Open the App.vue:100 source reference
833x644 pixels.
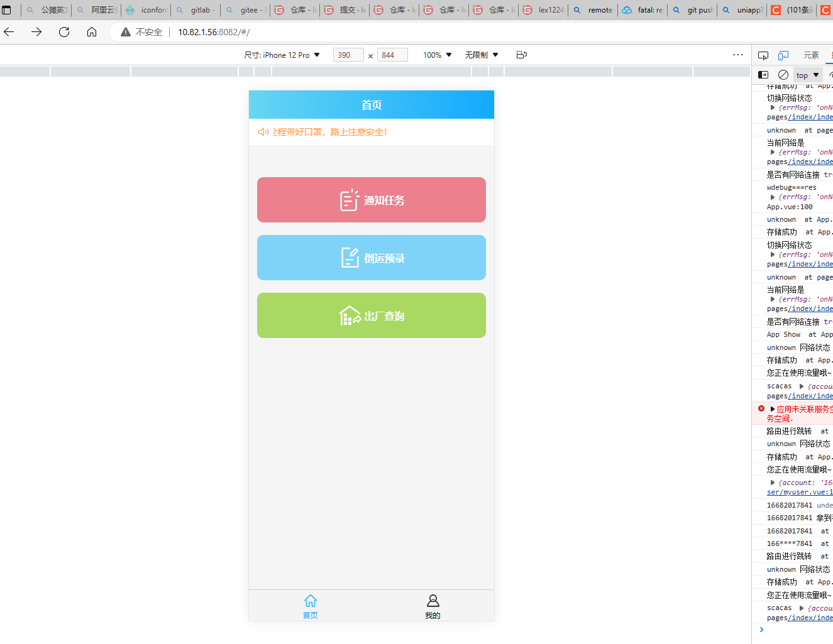pyautogui.click(x=790, y=207)
